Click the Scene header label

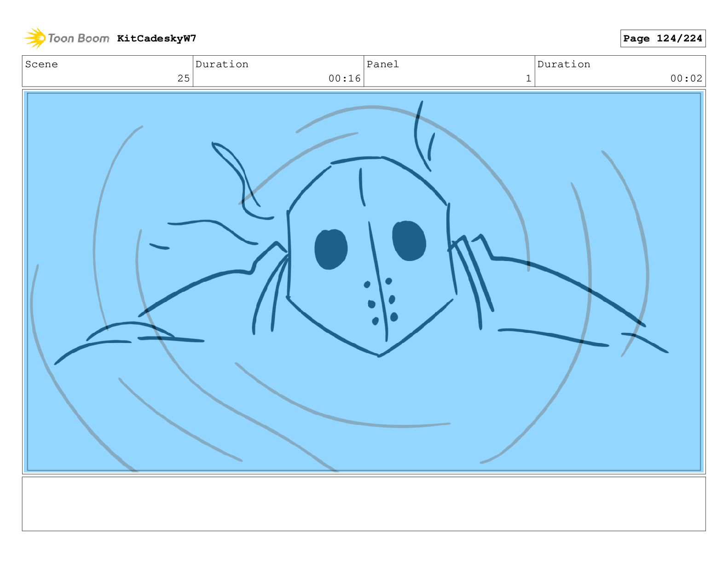[x=41, y=64]
